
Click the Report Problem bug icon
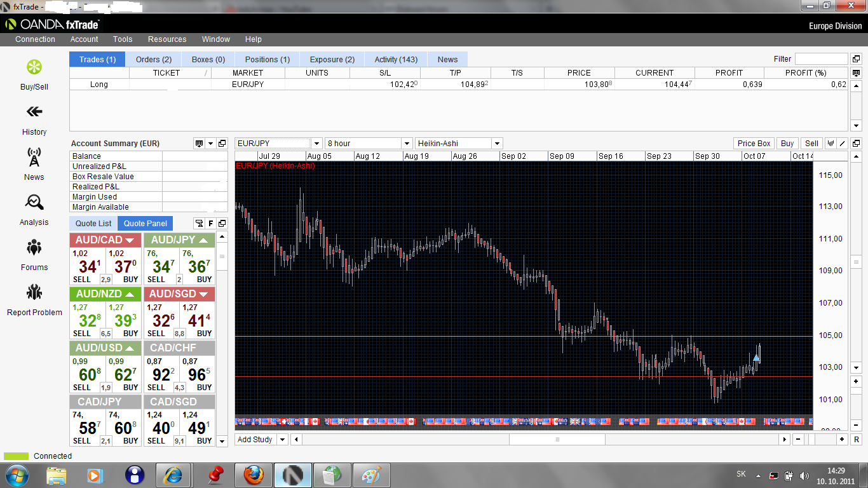coord(34,293)
